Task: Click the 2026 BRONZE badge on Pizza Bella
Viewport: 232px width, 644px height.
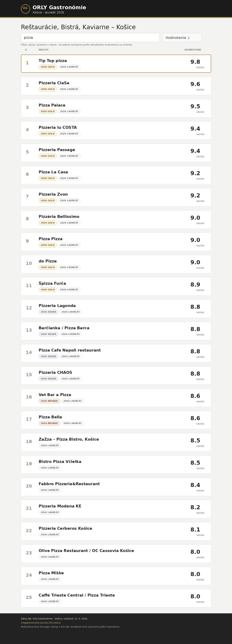Action: [49, 423]
